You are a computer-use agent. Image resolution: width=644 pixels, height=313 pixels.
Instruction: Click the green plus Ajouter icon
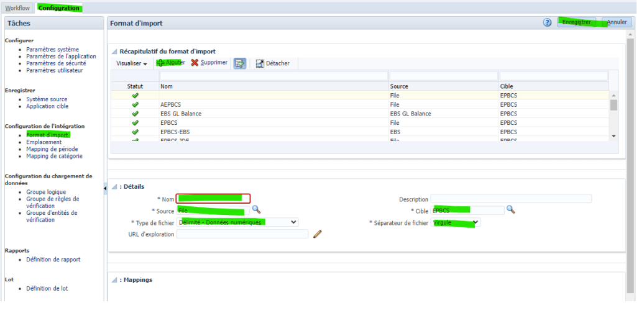pyautogui.click(x=160, y=63)
